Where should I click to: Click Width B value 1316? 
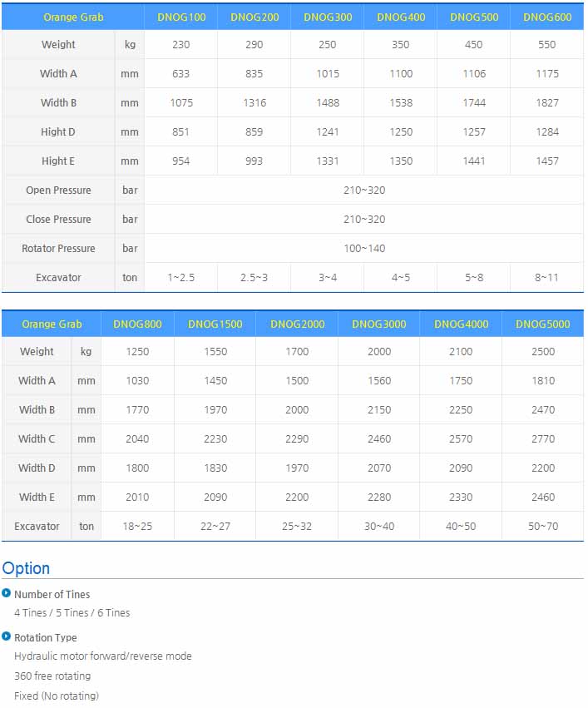coord(254,103)
